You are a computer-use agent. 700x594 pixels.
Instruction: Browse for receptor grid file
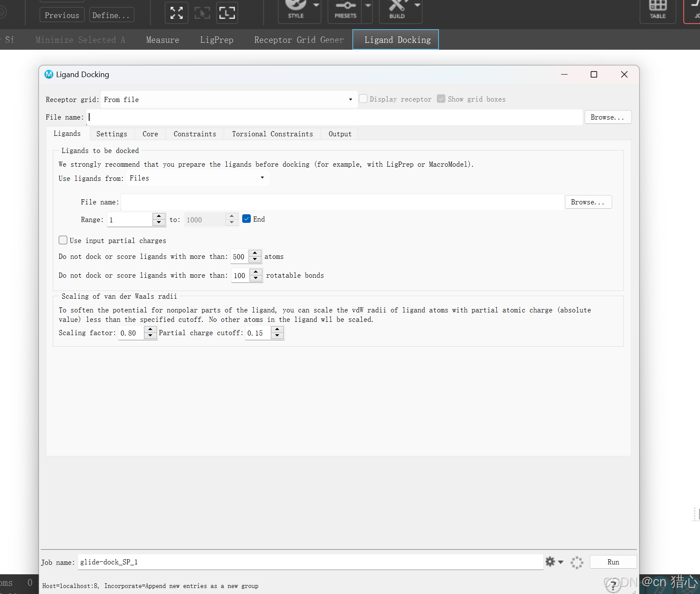607,117
